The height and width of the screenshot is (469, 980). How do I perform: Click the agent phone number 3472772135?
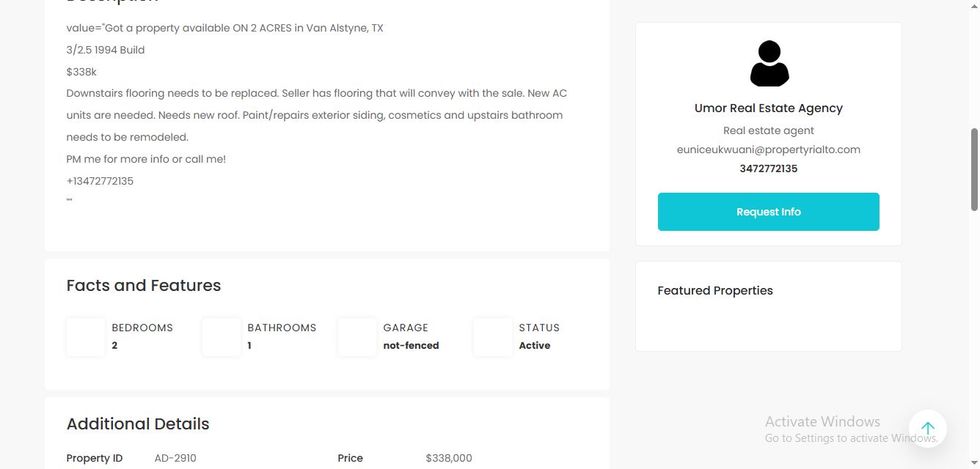(768, 169)
